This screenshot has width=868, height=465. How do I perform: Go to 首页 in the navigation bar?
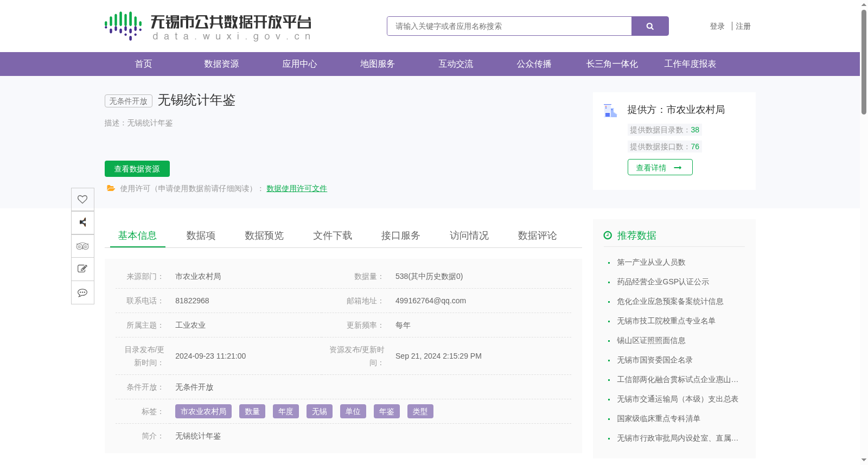point(143,64)
